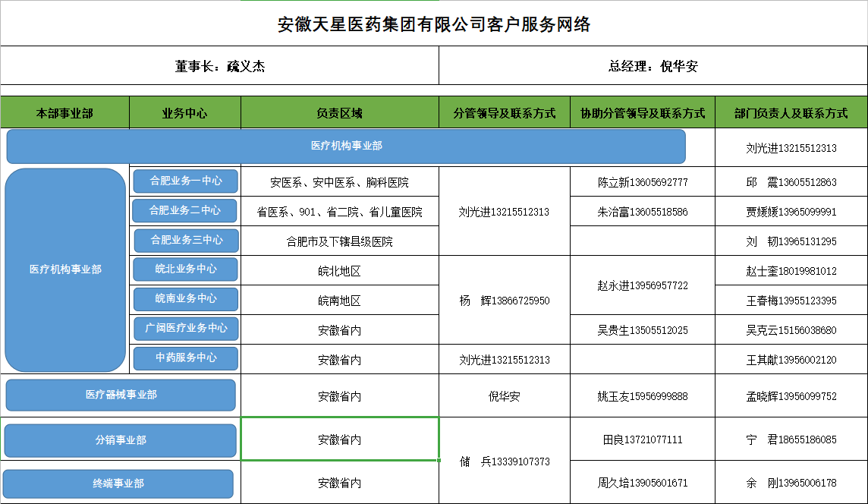Select the 杨 辉13866725950 cell
The width and height of the screenshot is (868, 504).
click(505, 301)
